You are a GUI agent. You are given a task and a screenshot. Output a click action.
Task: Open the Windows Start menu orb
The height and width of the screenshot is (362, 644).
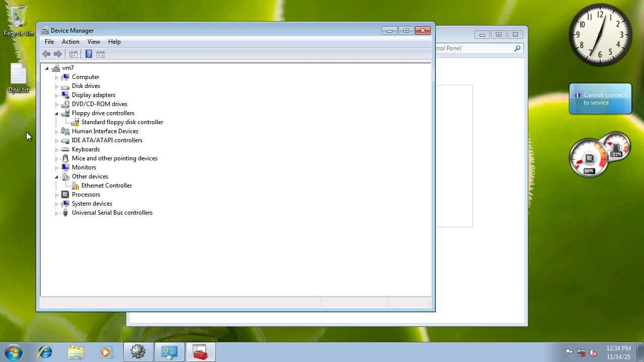[13, 352]
